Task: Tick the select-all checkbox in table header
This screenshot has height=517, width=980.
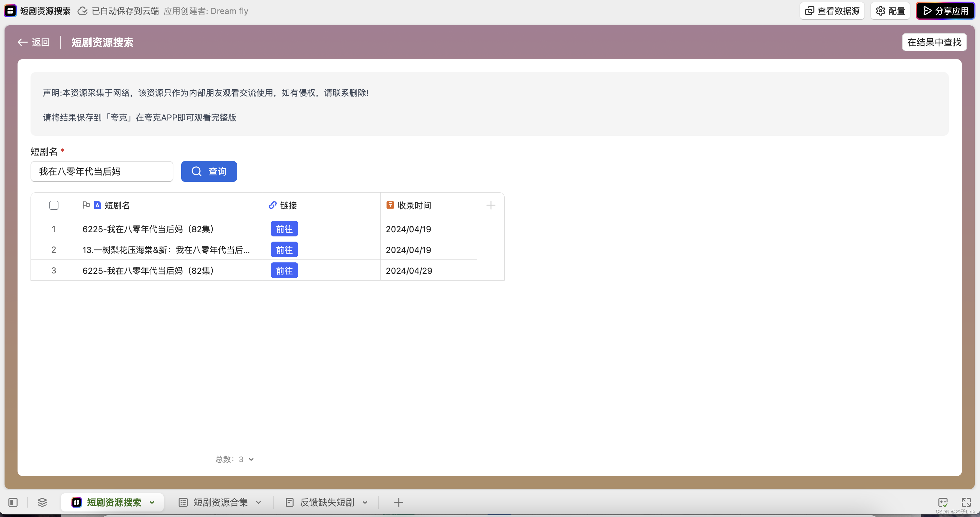Action: (x=54, y=206)
